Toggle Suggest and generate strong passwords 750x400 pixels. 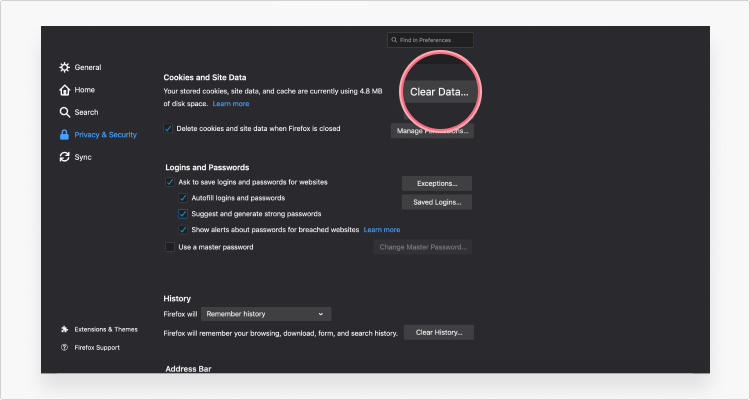pos(183,213)
